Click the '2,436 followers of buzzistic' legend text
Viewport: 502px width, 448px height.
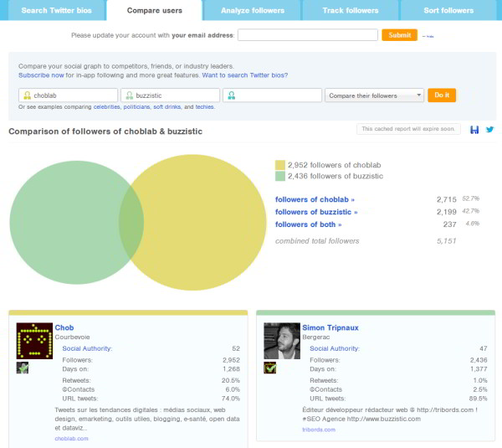coord(336,176)
